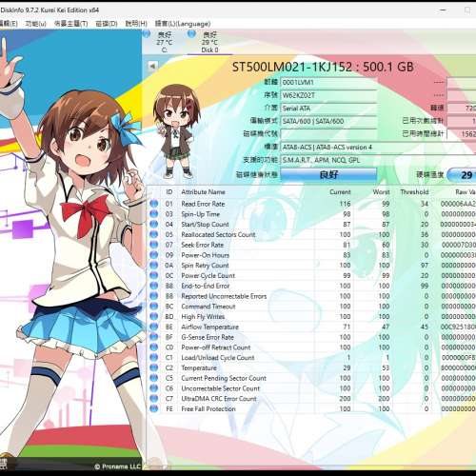Click the Attribute Name column header
Viewport: 476px width, 476px height.
[x=203, y=192]
